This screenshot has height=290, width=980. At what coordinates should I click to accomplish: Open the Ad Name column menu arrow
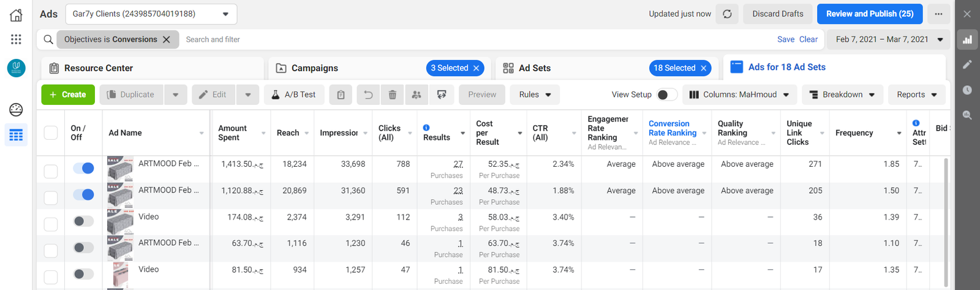pyautogui.click(x=202, y=133)
